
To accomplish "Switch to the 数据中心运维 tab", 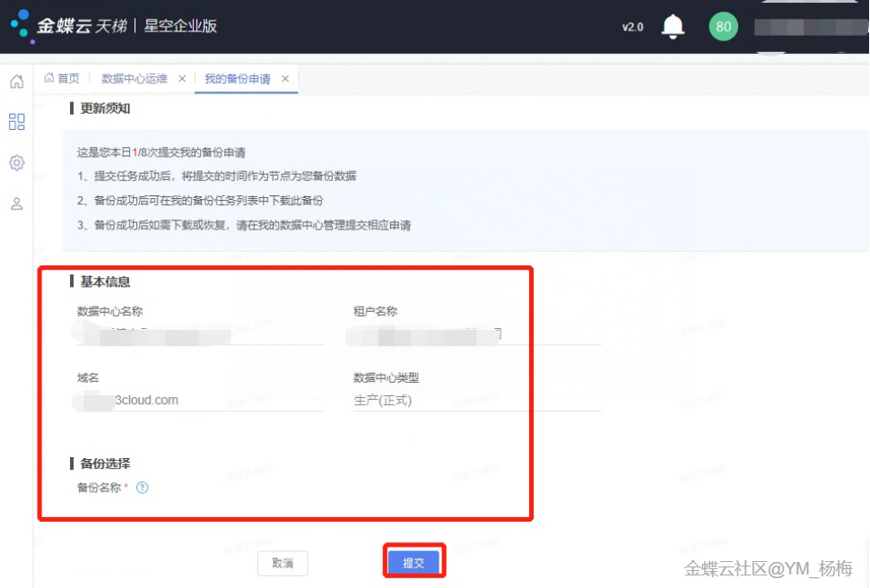I will (x=135, y=79).
